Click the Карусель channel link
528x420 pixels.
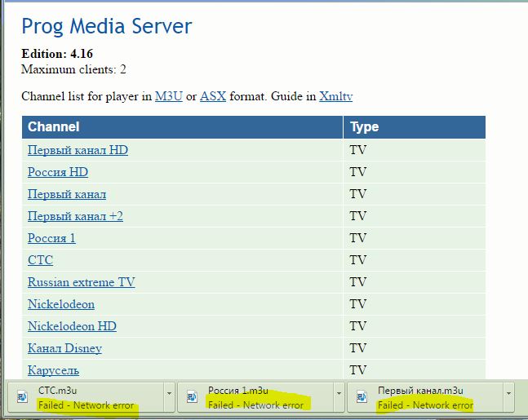point(53,369)
